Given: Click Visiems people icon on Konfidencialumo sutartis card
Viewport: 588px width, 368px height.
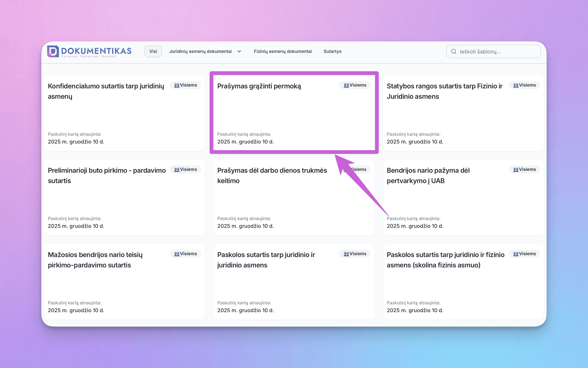Looking at the screenshot, I should (177, 85).
